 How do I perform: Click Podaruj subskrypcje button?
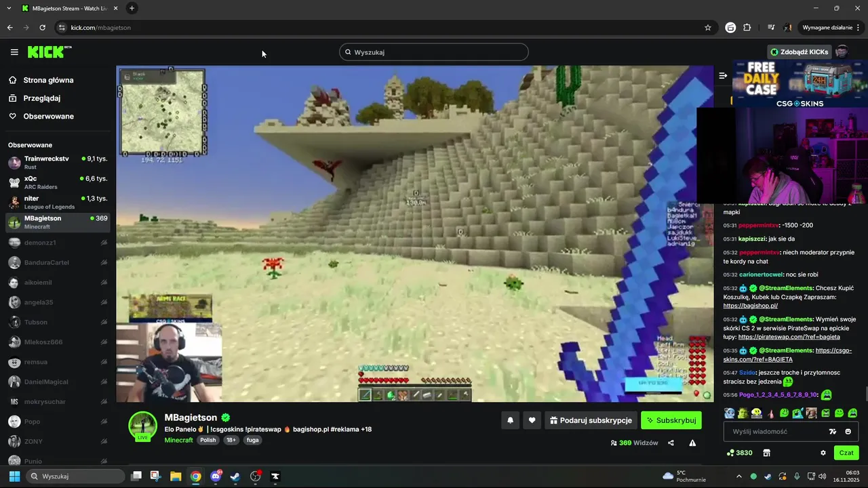(x=591, y=420)
